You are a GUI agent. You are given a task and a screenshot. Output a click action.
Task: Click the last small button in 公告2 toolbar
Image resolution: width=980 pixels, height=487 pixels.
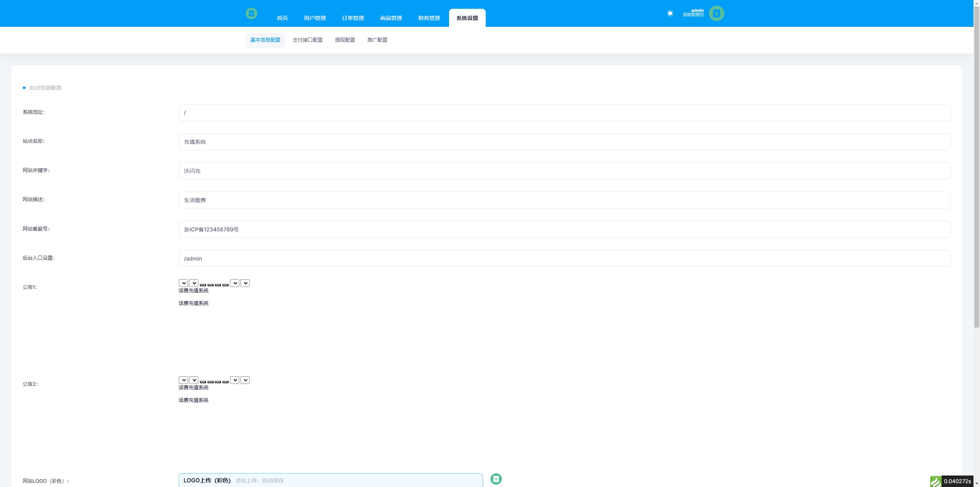tap(225, 382)
